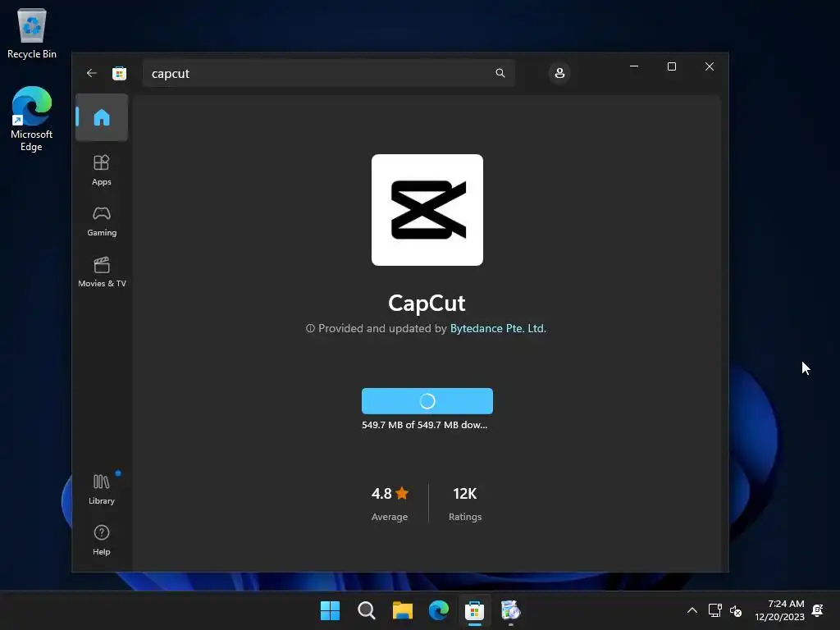Viewport: 840px width, 630px height.
Task: Open File Explorer from the taskbar
Action: [x=402, y=610]
